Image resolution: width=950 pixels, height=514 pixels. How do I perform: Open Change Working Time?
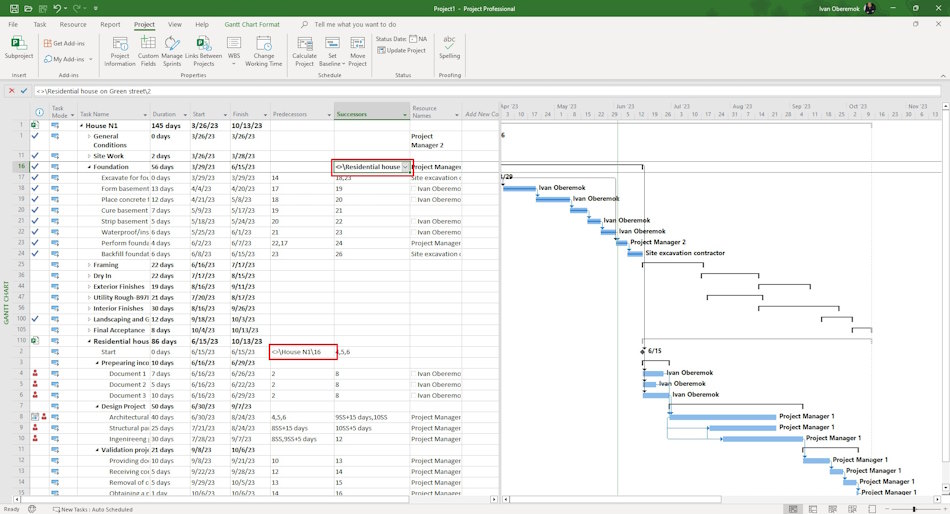pyautogui.click(x=264, y=51)
